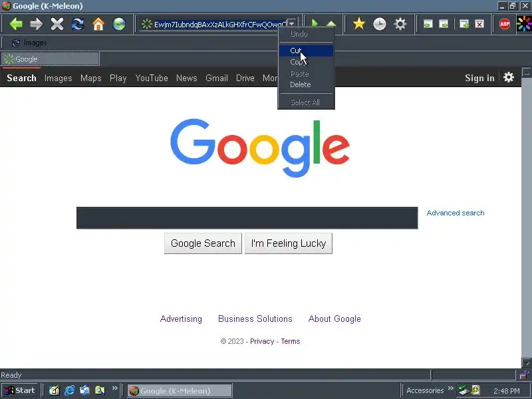The width and height of the screenshot is (532, 399).
Task: Open a new tab with the plus window icon
Action: pos(464,24)
